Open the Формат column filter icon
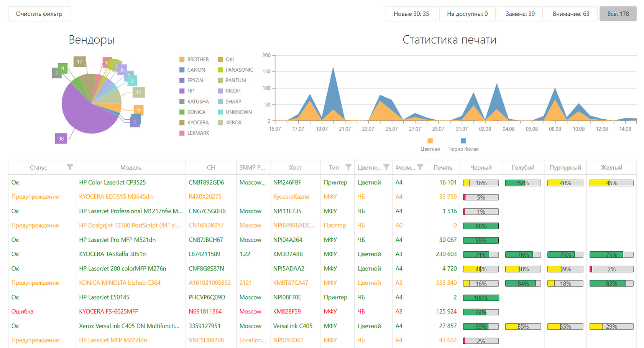The image size is (644, 348). pyautogui.click(x=420, y=167)
